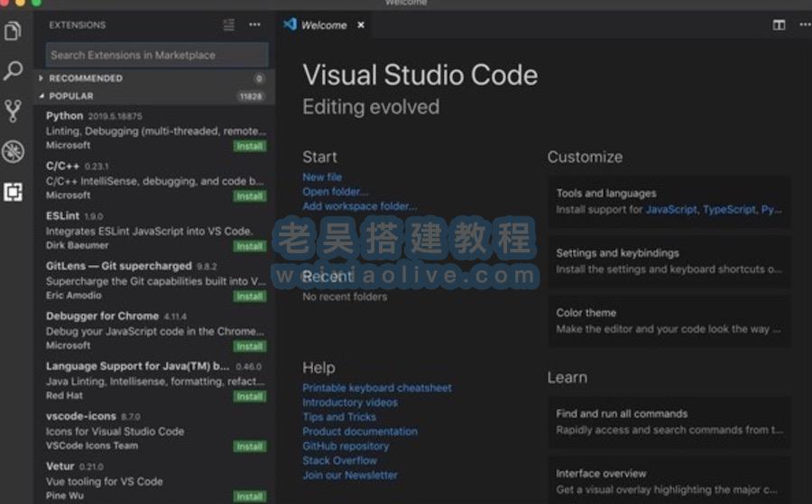This screenshot has height=504, width=812.
Task: Install the GitLens extension
Action: click(x=249, y=296)
